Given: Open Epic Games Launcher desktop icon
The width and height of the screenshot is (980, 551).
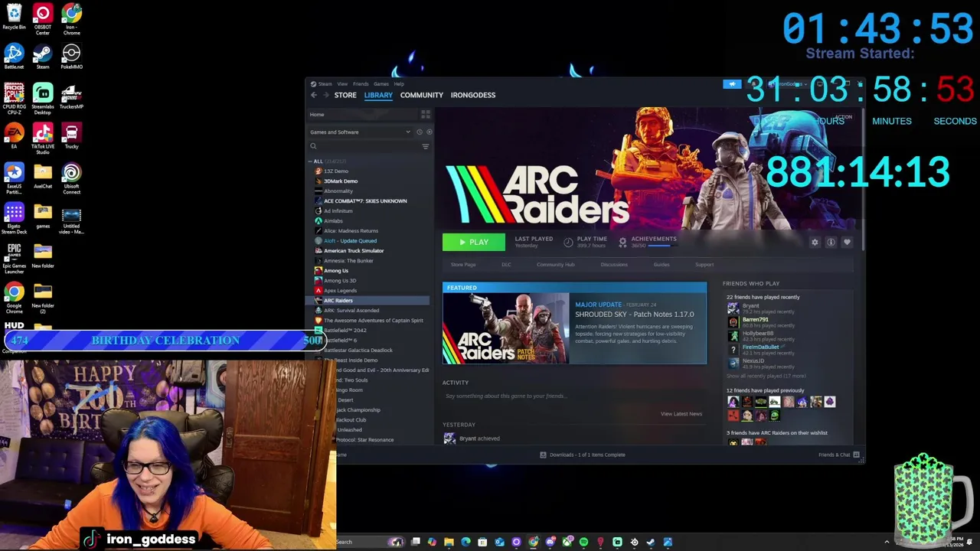Looking at the screenshot, I should tap(14, 259).
